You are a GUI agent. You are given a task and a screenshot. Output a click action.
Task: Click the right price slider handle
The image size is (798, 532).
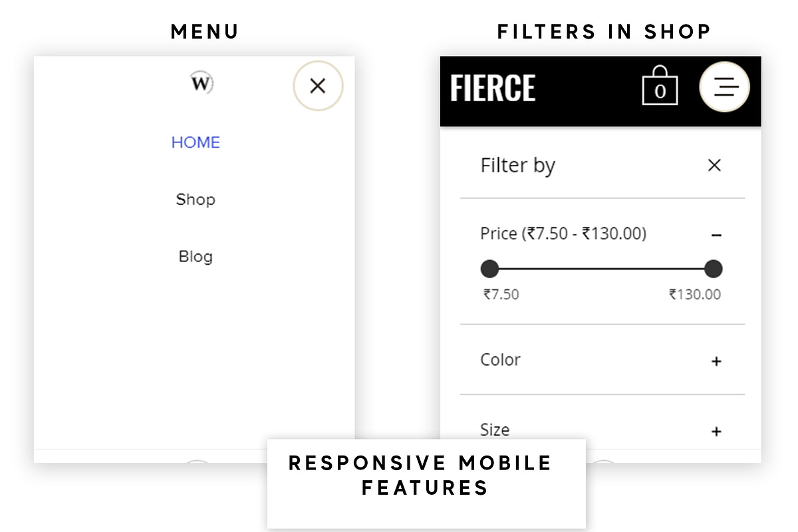(x=713, y=269)
